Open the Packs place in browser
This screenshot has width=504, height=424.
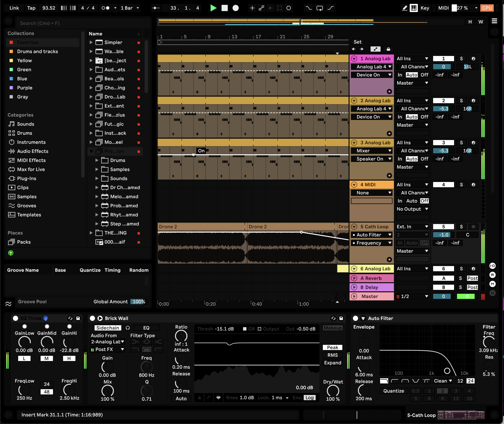[24, 242]
